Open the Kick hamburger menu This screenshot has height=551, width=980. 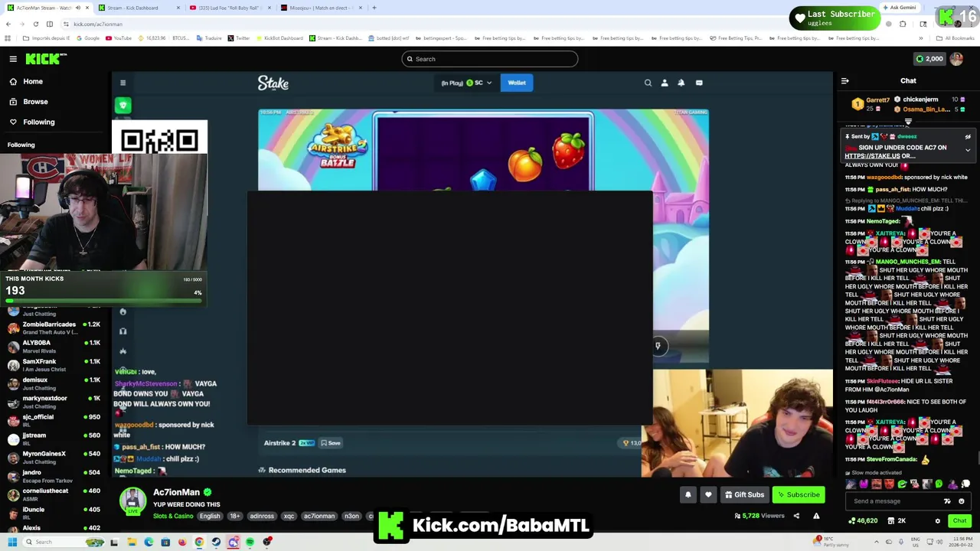point(13,59)
